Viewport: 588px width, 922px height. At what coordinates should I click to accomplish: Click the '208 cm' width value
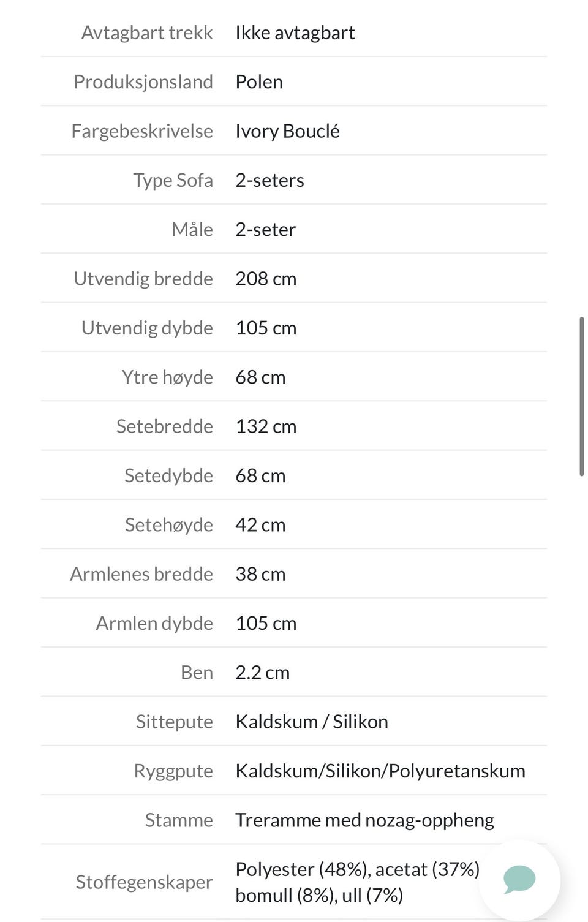click(x=266, y=279)
